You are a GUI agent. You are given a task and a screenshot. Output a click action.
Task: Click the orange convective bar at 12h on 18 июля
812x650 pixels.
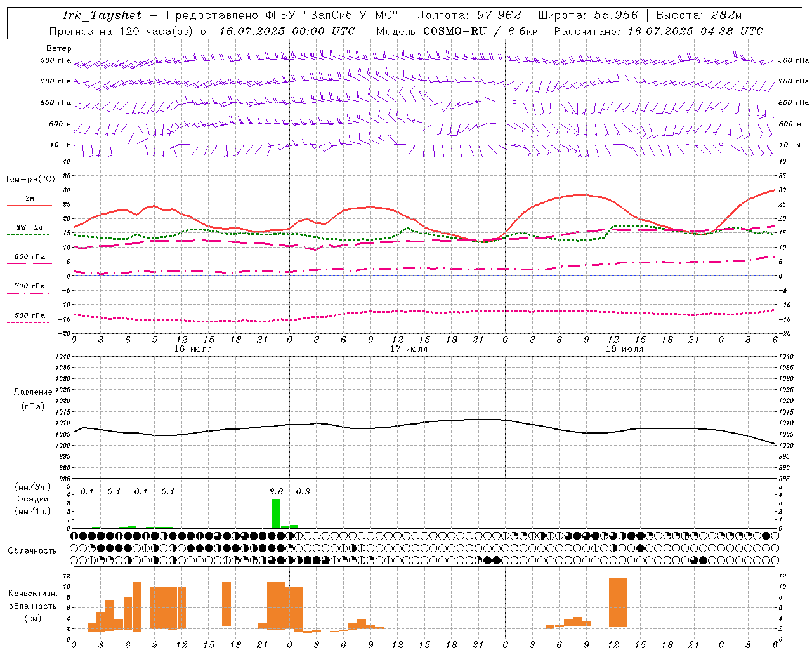(x=618, y=602)
